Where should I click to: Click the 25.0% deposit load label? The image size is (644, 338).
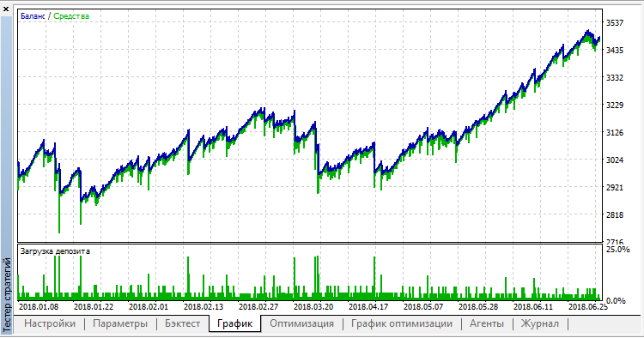click(617, 250)
